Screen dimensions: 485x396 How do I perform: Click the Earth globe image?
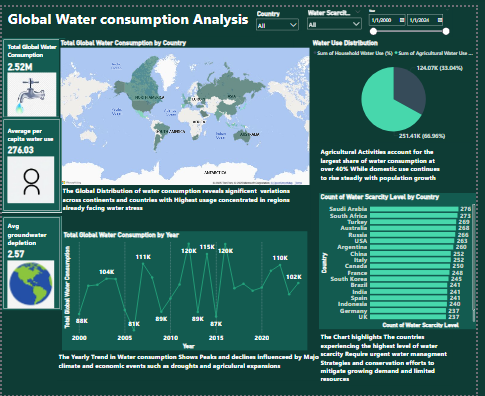(x=31, y=284)
